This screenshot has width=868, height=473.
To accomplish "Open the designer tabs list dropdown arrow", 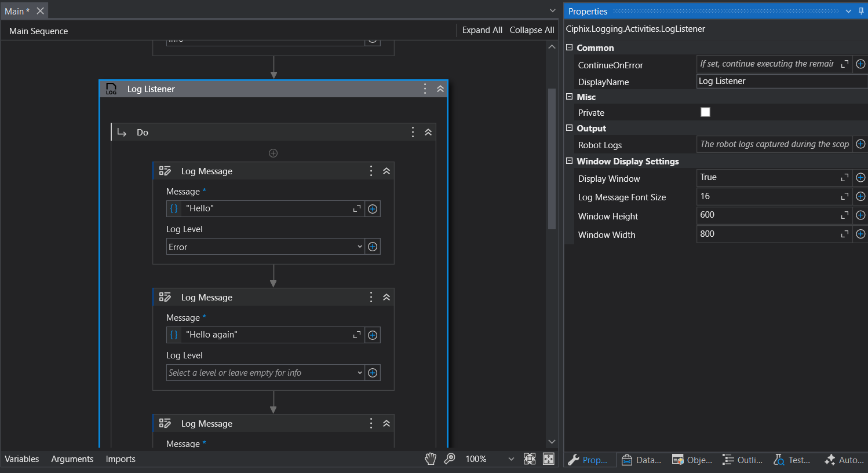I will coord(552,10).
